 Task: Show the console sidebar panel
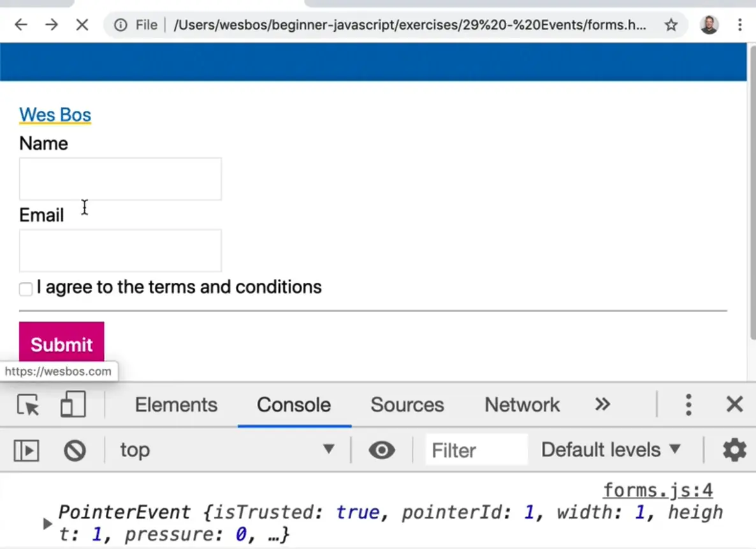click(x=27, y=451)
